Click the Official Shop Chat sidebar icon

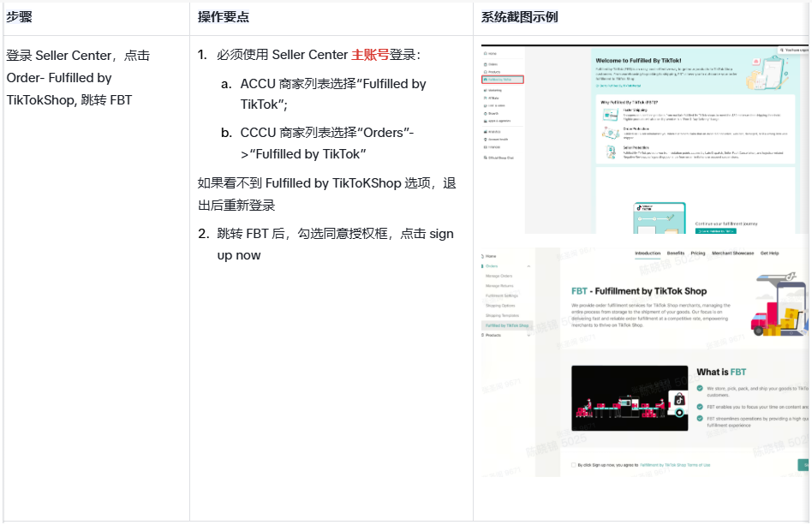click(x=486, y=158)
